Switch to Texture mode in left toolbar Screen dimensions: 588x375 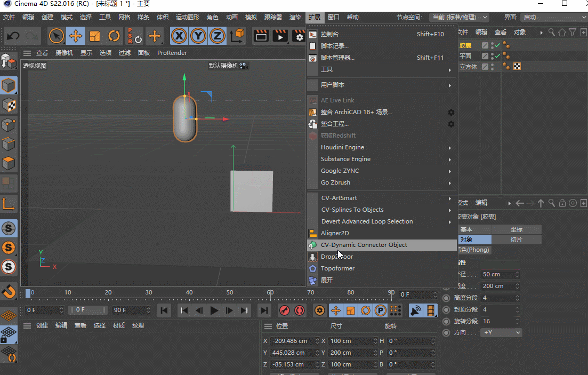tap(9, 106)
